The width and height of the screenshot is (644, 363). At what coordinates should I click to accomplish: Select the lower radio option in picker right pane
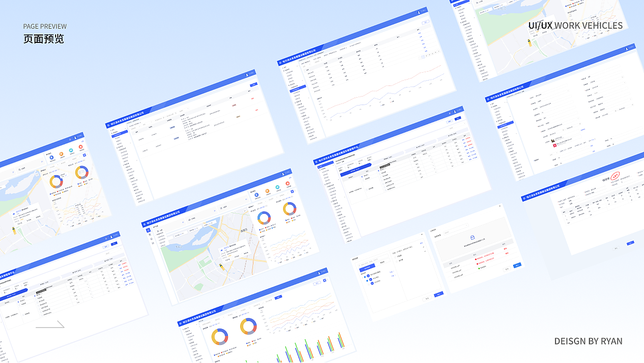tap(397, 262)
